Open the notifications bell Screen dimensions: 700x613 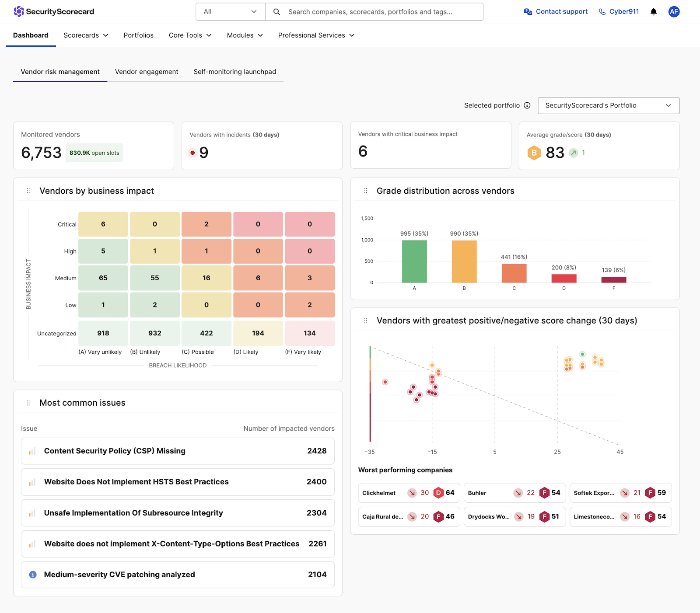tap(653, 12)
